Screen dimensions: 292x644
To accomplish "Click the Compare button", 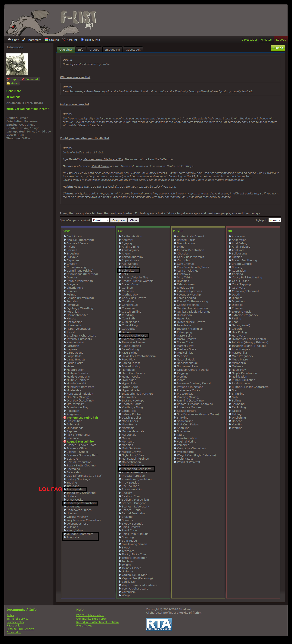I will click(118, 220).
